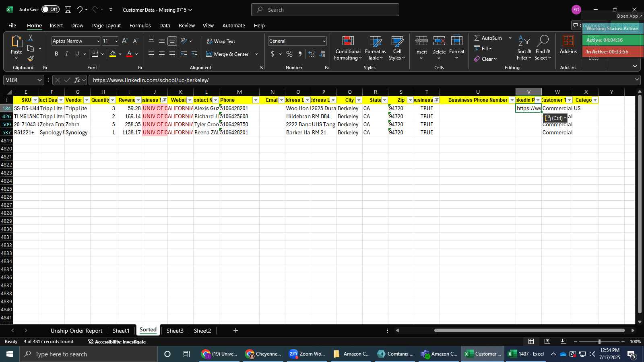
Task: Click Accessibility: Investigate in status bar
Action: 117,342
